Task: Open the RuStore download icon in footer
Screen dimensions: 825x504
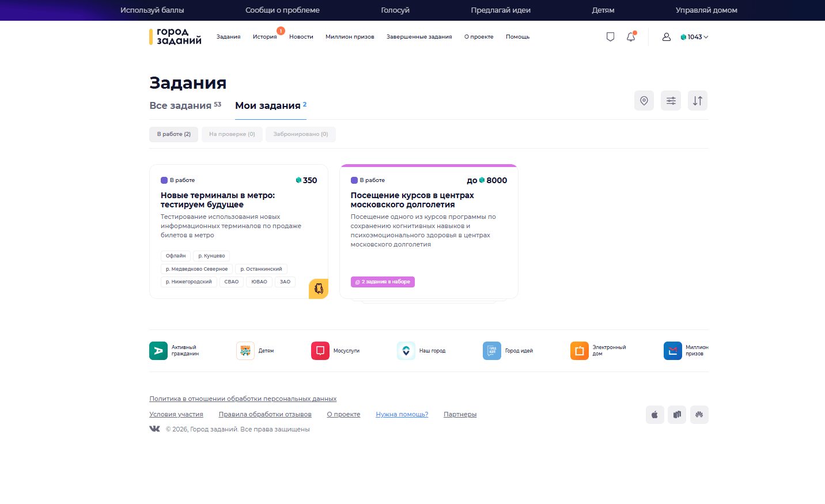Action: pyautogui.click(x=677, y=415)
